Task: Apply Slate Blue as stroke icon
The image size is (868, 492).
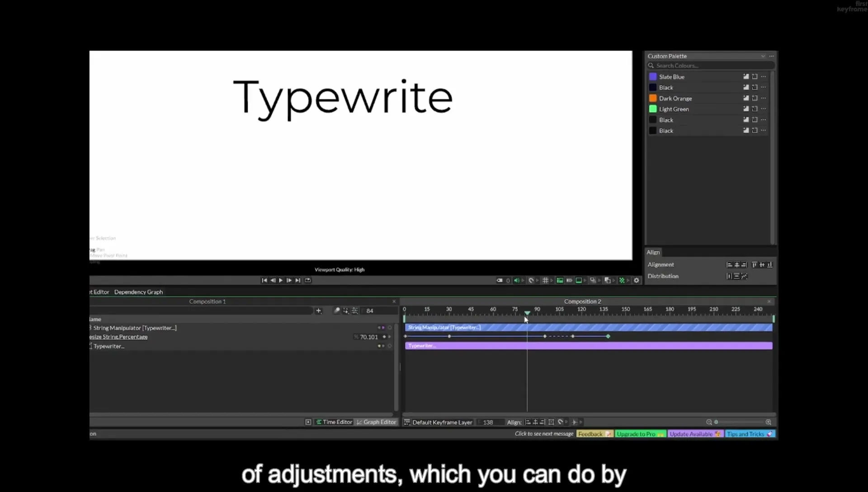Action: (755, 77)
